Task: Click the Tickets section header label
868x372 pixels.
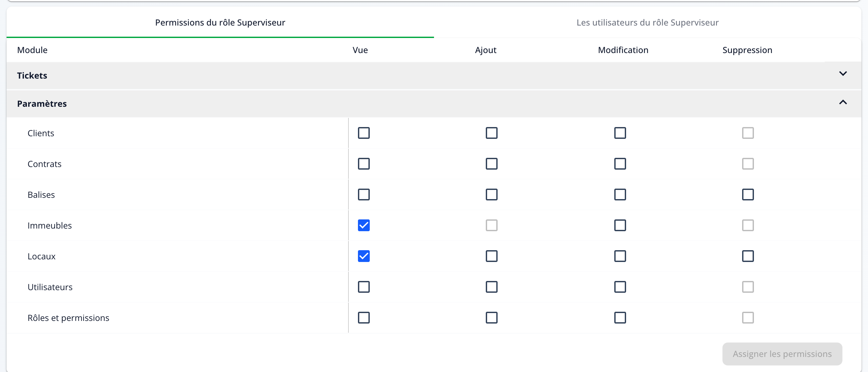Action: pos(32,75)
